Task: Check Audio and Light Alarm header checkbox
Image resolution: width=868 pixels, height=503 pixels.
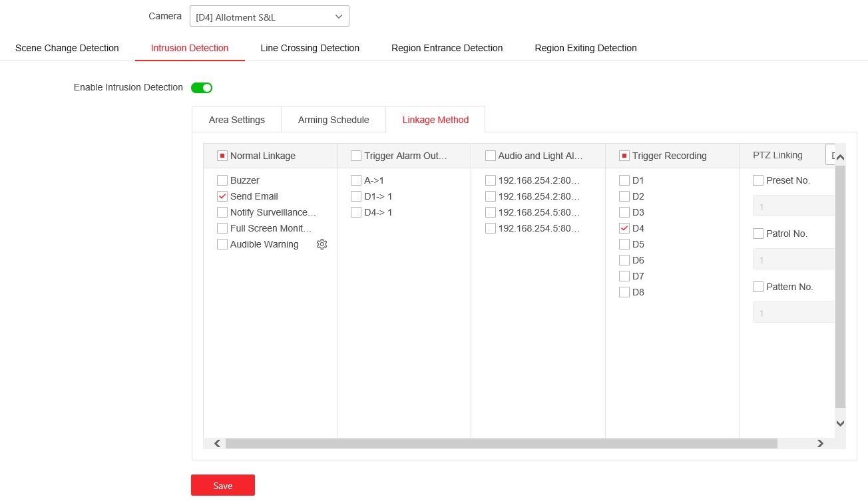Action: click(491, 156)
